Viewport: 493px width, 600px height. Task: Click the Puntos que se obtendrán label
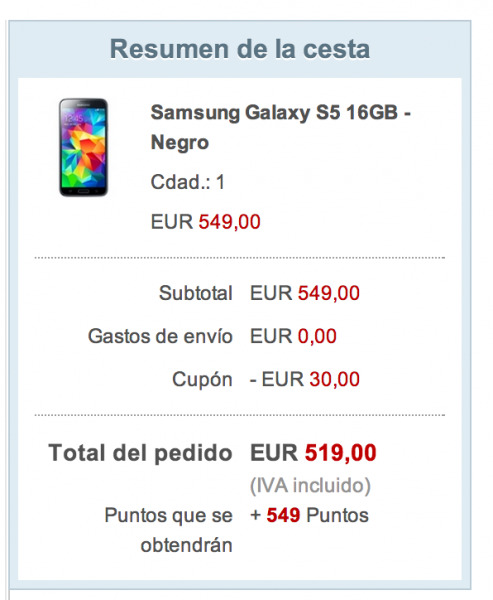click(x=168, y=530)
